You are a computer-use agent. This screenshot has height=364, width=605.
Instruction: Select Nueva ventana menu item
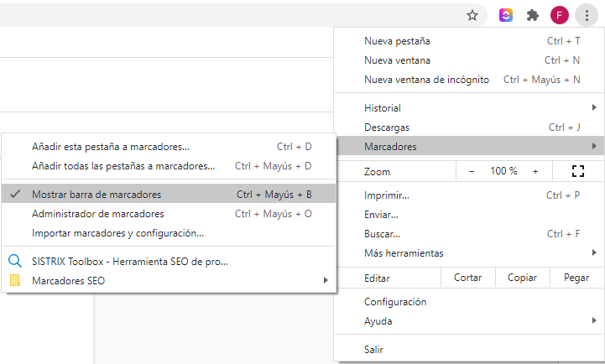point(469,60)
